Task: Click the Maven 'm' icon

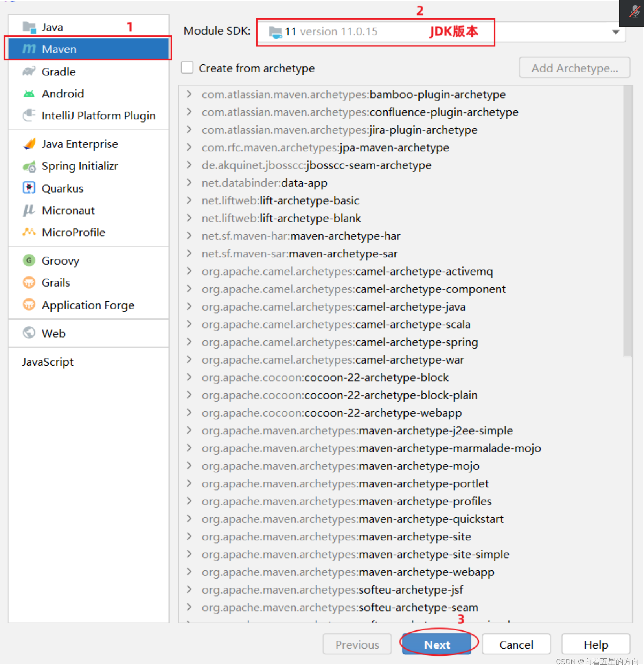Action: [29, 49]
